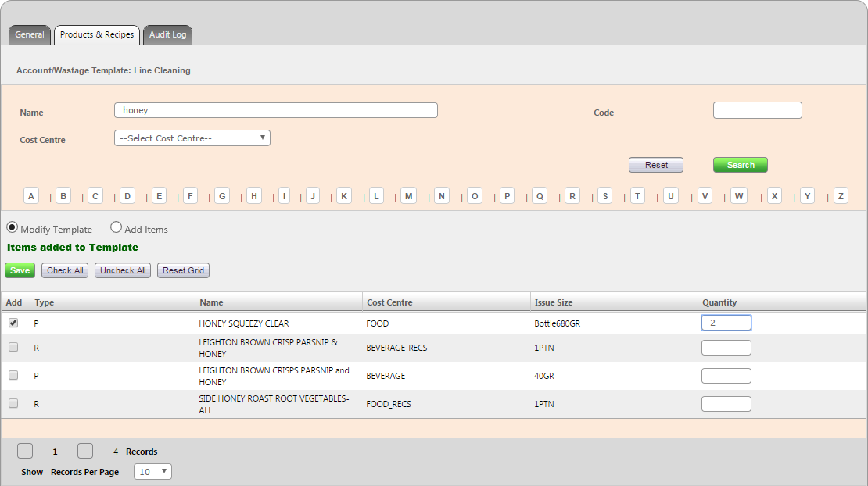Select the Add Items radio button
The width and height of the screenshot is (868, 486).
[x=116, y=228]
